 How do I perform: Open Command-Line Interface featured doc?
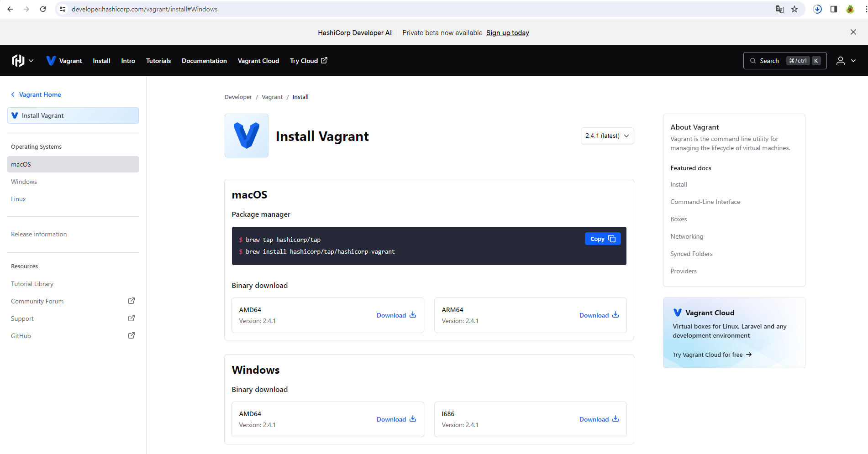pos(705,202)
